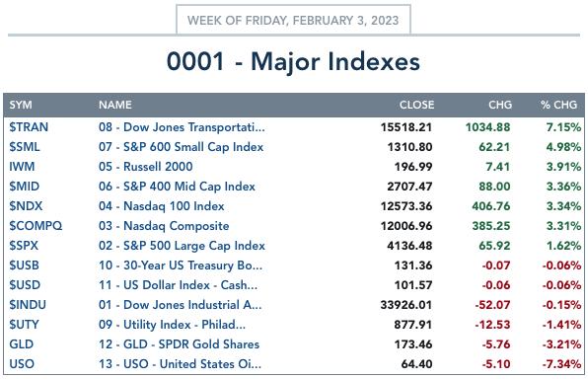Select the Week of Friday, February 3 date box
Image resolution: width=588 pixels, height=379 pixels.
click(x=293, y=20)
